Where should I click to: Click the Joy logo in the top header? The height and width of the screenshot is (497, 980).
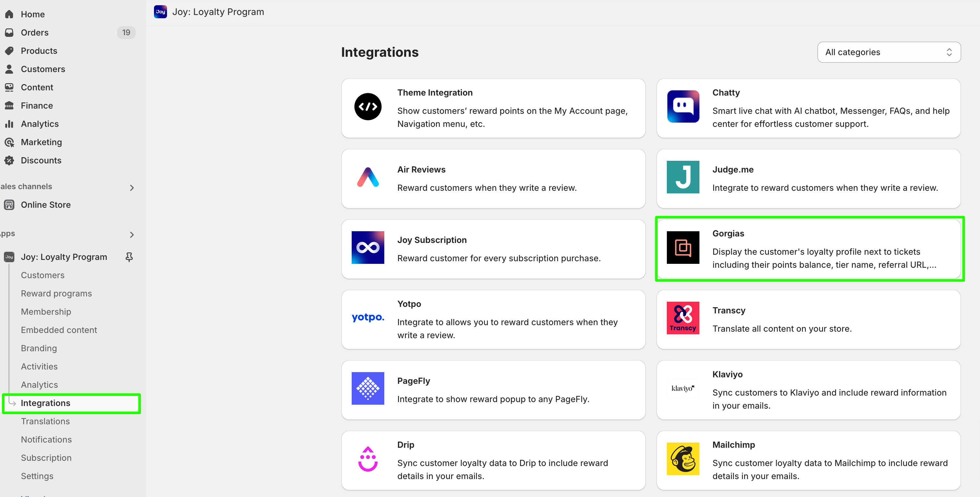click(x=160, y=12)
